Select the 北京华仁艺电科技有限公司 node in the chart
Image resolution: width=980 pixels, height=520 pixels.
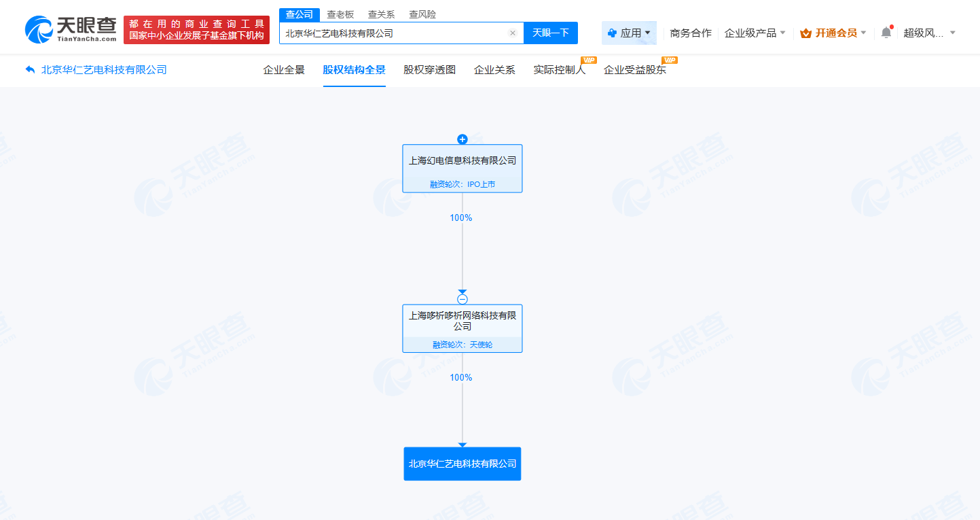(462, 464)
